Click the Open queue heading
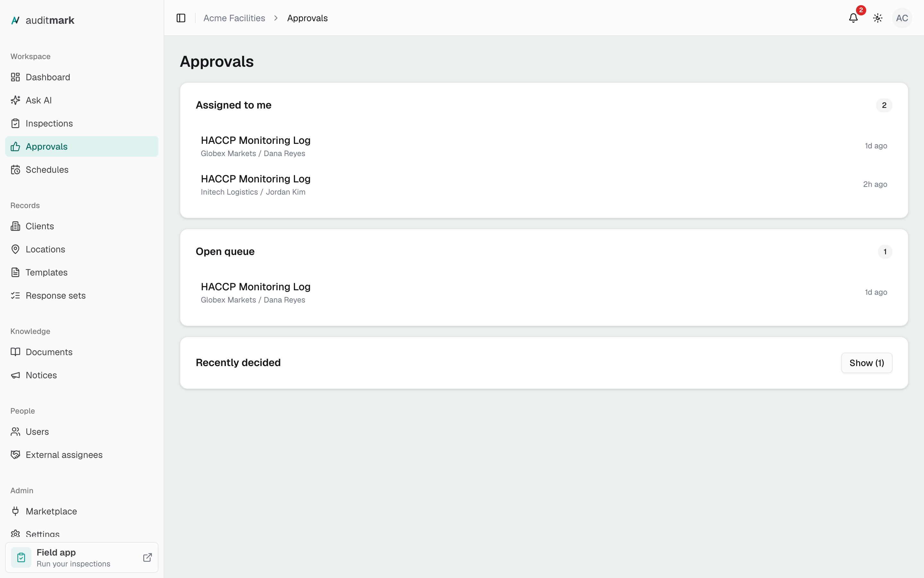Screen dimensions: 924x578 pos(225,251)
